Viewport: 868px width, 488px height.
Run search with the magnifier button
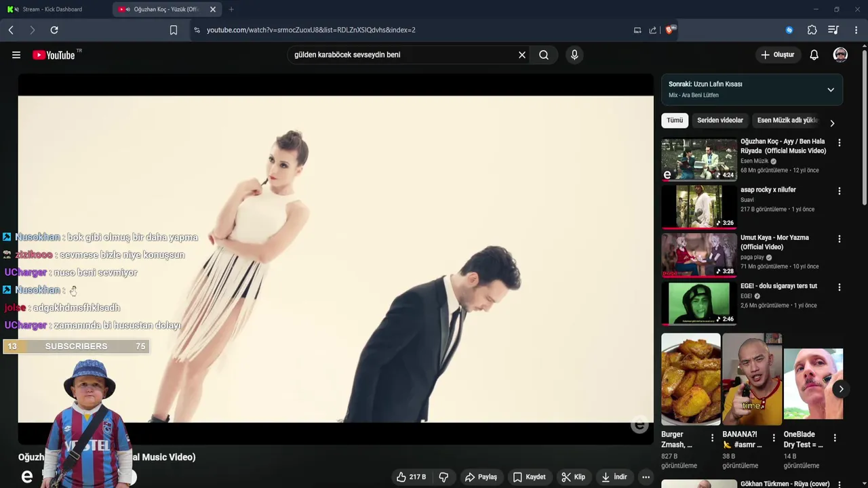point(544,55)
